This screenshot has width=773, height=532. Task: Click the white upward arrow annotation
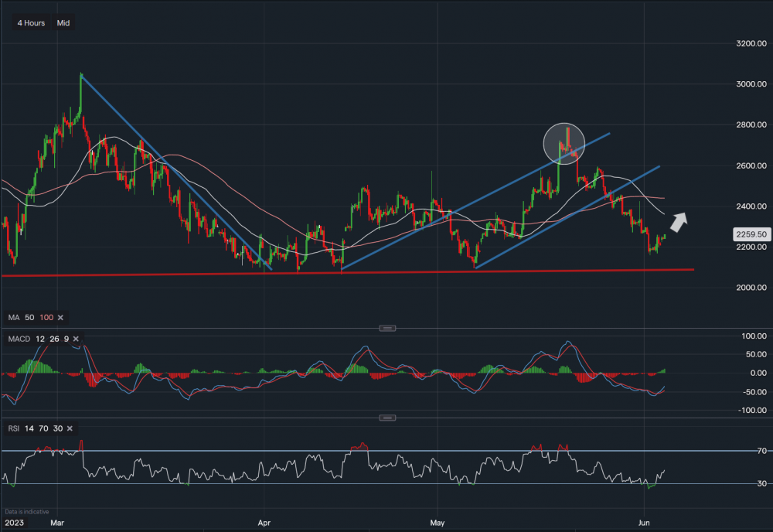[x=677, y=222]
